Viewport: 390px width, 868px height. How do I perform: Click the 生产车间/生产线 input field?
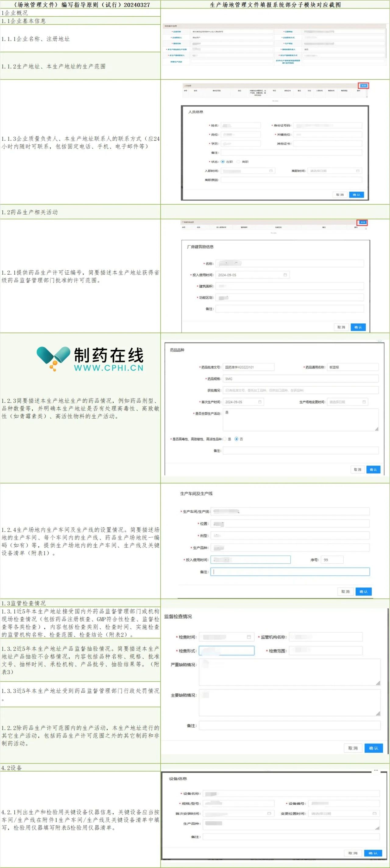290,511
